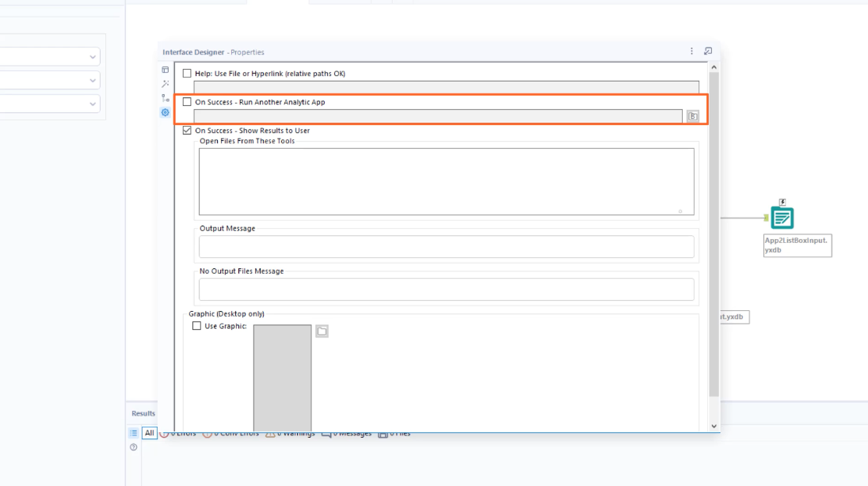Screen dimensions: 868x486
Task: Open the Tree view in Interface Designer sidebar
Action: pyautogui.click(x=166, y=97)
